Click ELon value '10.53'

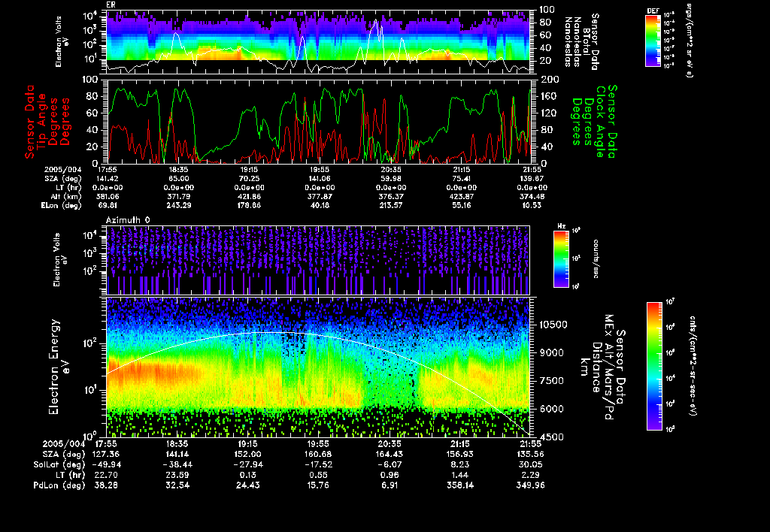click(532, 206)
